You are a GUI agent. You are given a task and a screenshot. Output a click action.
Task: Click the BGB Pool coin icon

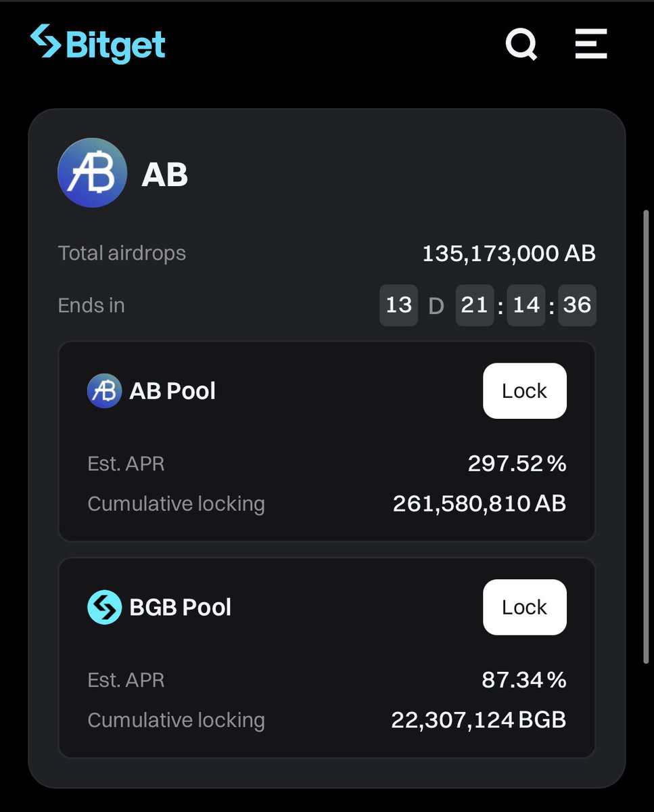[x=104, y=608]
